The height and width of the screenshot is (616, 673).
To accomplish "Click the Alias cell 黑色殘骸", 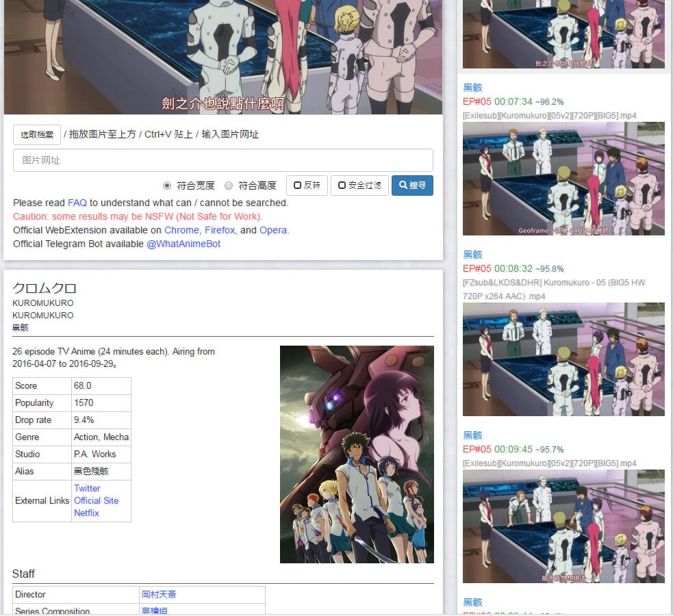I will pyautogui.click(x=101, y=472).
